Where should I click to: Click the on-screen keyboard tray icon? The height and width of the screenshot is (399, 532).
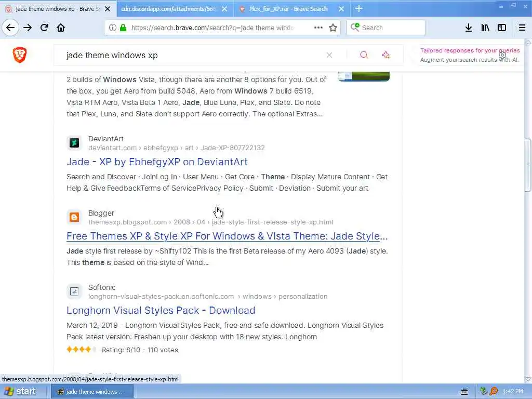click(464, 392)
